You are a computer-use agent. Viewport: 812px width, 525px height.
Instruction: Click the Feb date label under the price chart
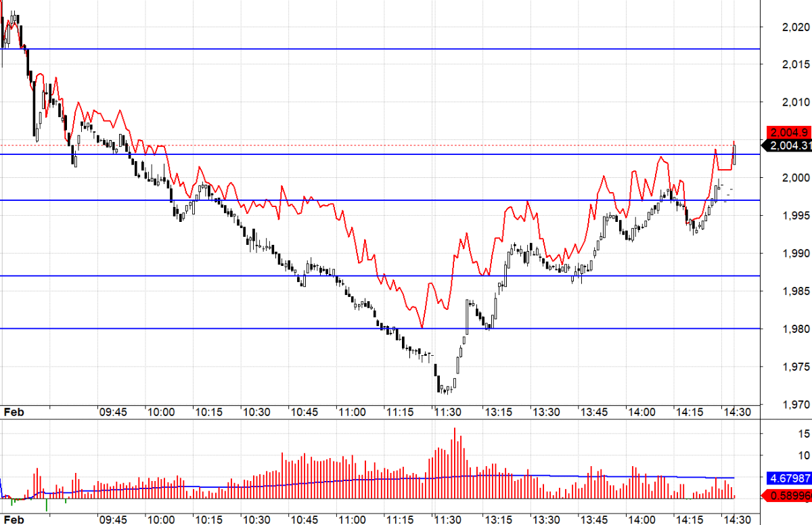[13, 412]
